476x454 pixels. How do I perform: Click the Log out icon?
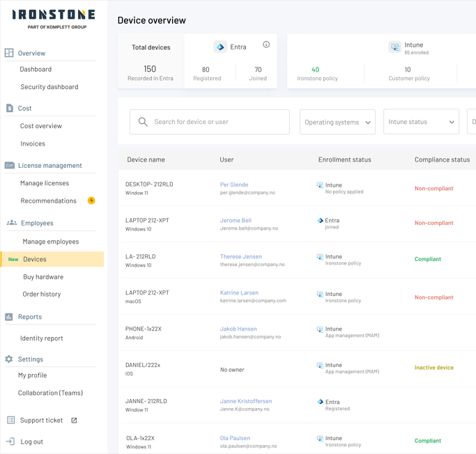coord(10,441)
